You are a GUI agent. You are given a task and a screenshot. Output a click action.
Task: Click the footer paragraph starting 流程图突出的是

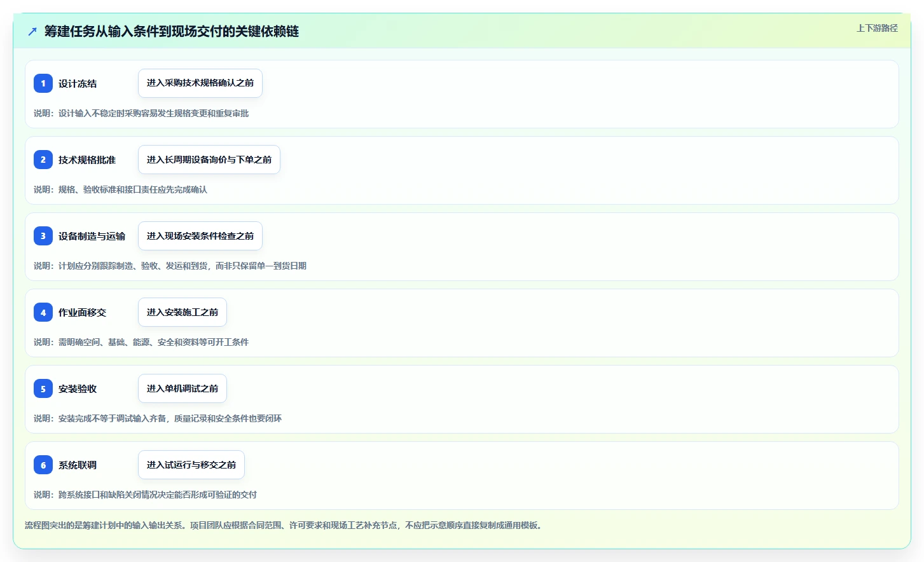click(x=285, y=525)
